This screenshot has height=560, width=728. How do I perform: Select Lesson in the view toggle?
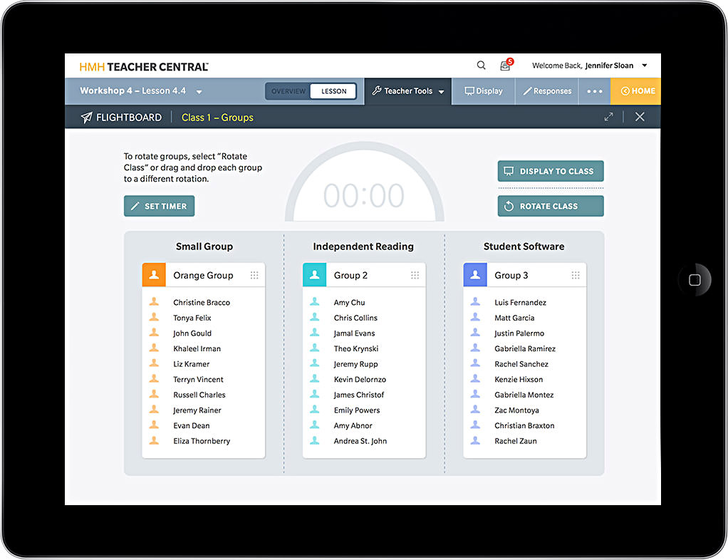pos(333,91)
